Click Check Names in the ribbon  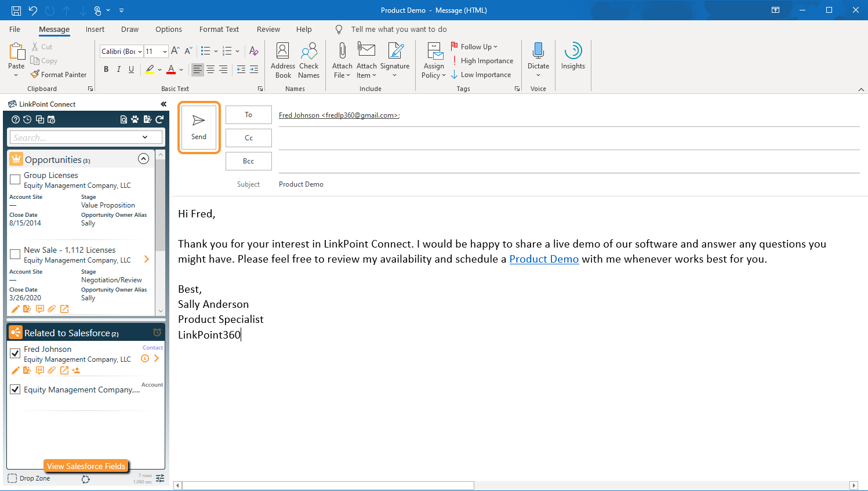pyautogui.click(x=309, y=61)
